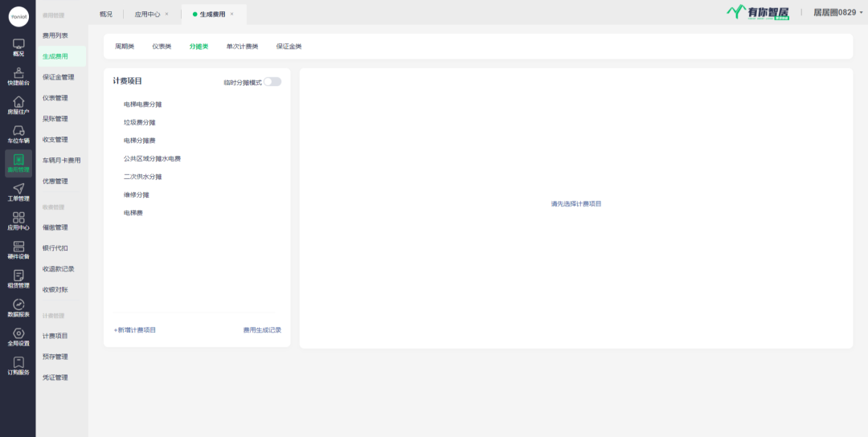868x437 pixels.
Task: Open 工单管理 paper-plane icon
Action: (18, 191)
